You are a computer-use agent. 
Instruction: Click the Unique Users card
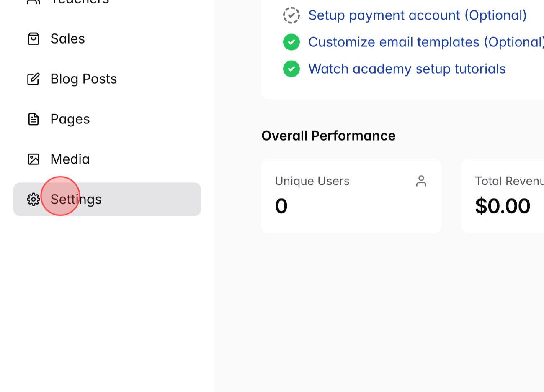pyautogui.click(x=351, y=195)
